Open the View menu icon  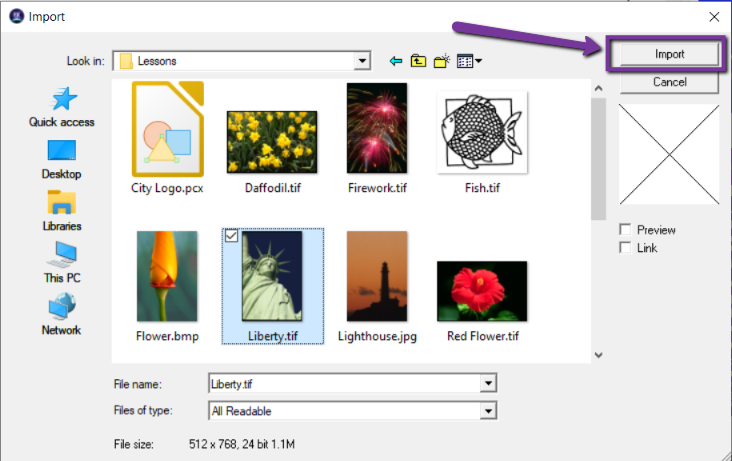468,61
